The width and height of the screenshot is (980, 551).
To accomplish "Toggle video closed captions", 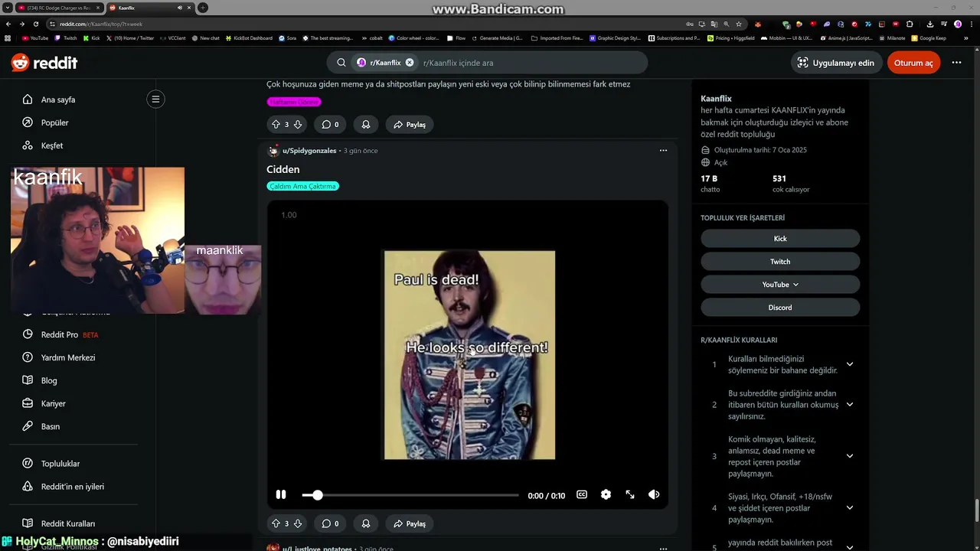I will point(582,495).
